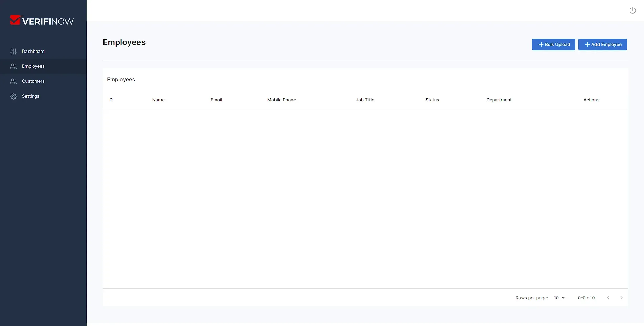The height and width of the screenshot is (326, 644).
Task: Click the Employees page title
Action: (x=124, y=42)
